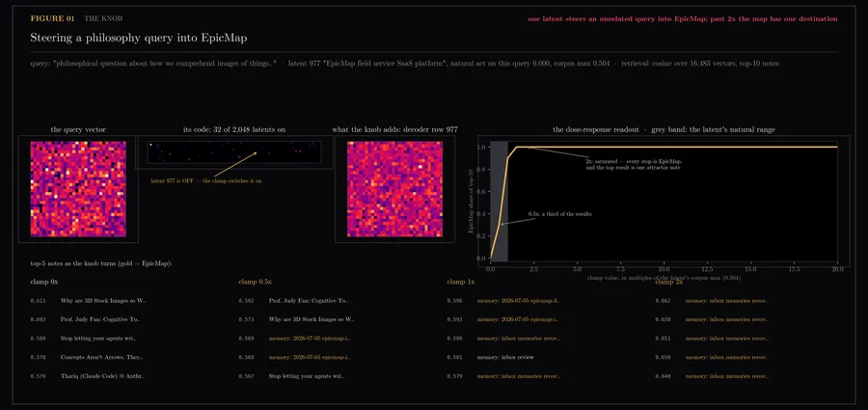Click score value '0.576' in clamp 0x
The image size is (868, 410).
pos(38,376)
